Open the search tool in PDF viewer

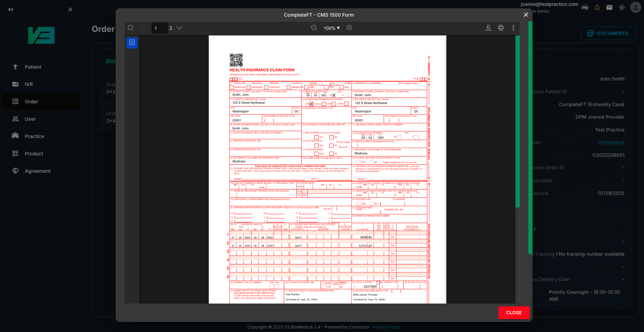tap(131, 28)
